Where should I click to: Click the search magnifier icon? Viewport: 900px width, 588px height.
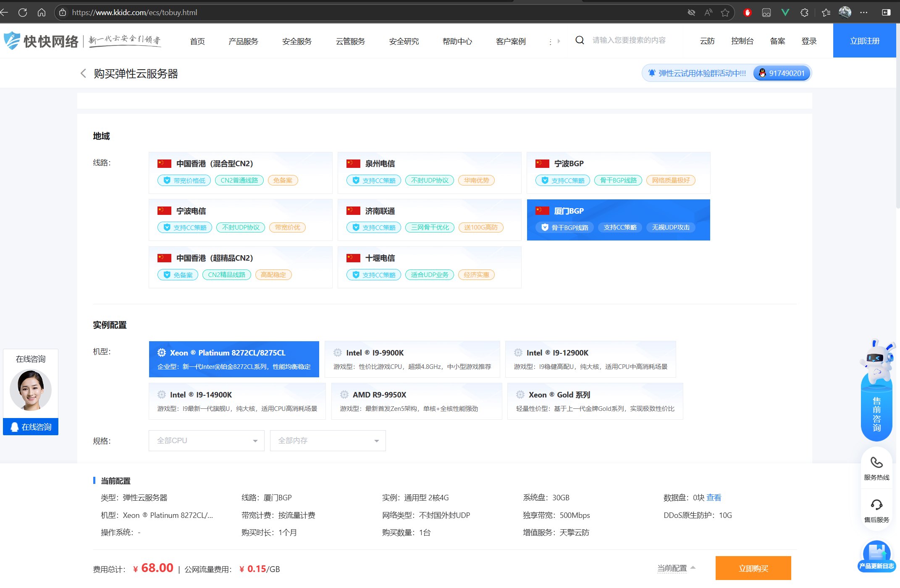point(580,40)
